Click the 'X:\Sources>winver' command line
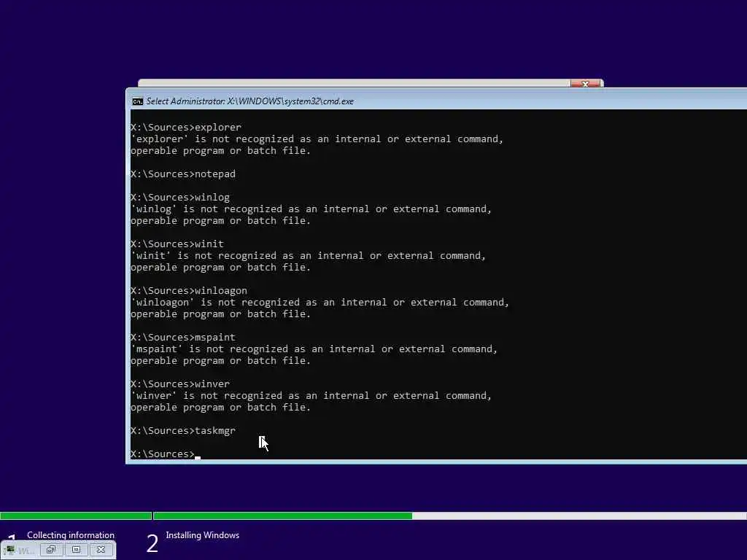Viewport: 747px width, 560px height. point(180,384)
